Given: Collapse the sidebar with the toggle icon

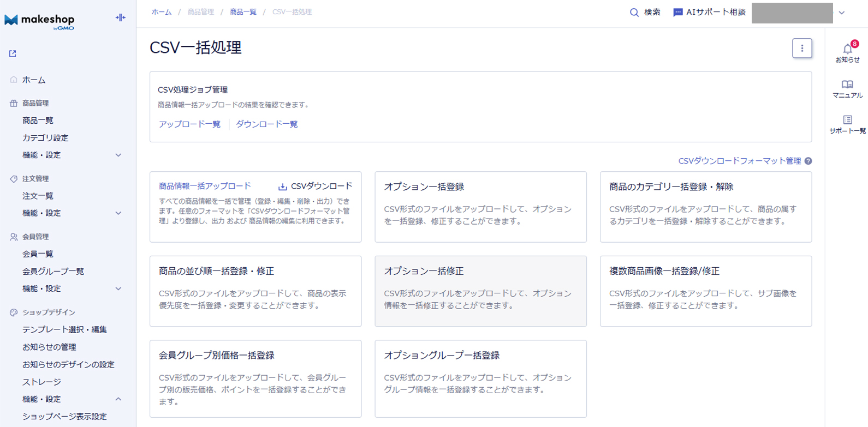Looking at the screenshot, I should click(x=121, y=17).
